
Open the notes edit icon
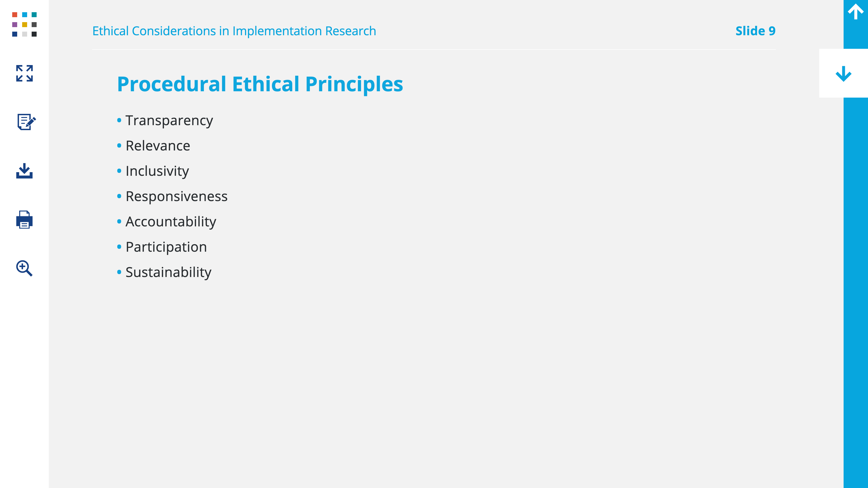pos(26,122)
